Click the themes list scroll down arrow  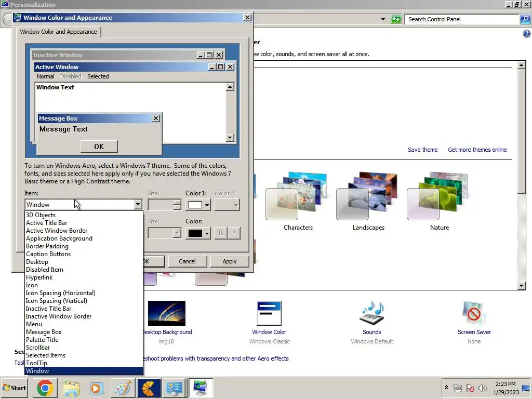[x=522, y=286]
